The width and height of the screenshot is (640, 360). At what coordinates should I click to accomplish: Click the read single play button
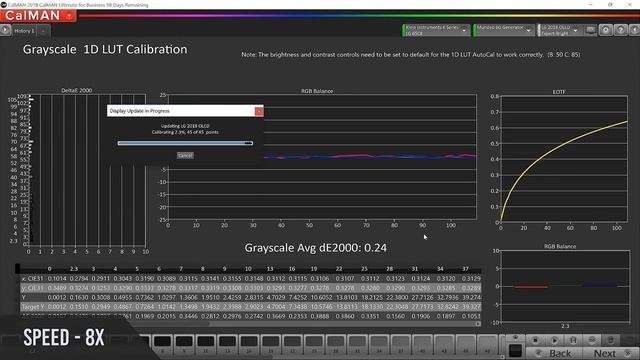pos(554,340)
